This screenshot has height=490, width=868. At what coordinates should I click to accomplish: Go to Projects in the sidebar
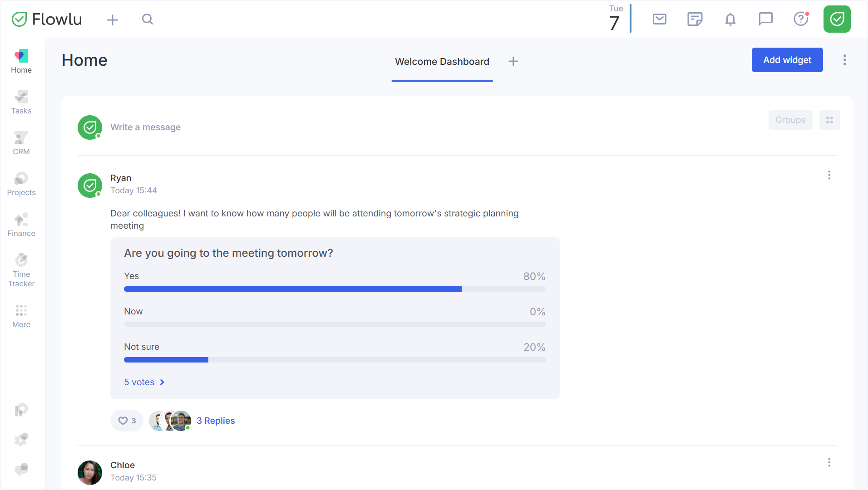(21, 184)
